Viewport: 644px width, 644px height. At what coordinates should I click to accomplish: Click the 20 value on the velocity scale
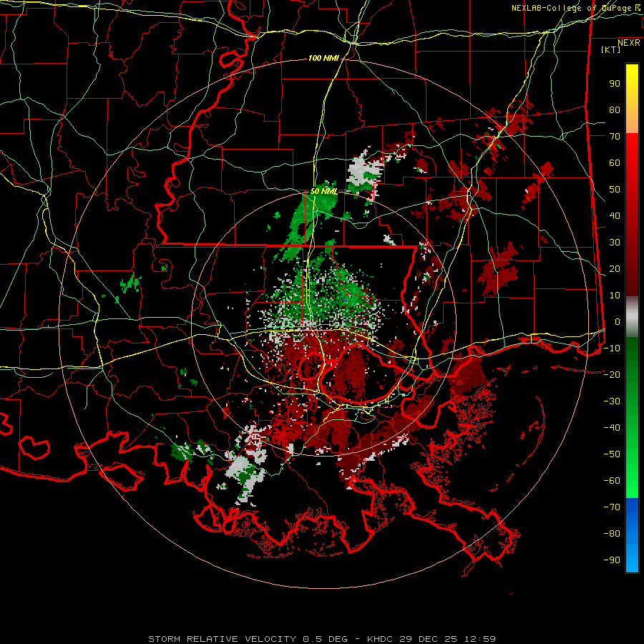[615, 268]
